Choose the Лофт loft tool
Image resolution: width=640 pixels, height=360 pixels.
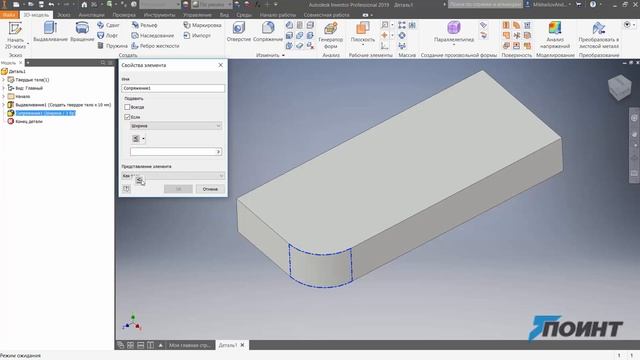coord(108,36)
